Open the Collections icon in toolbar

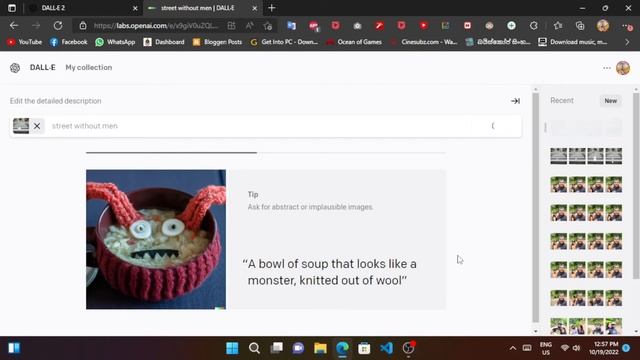point(580,26)
